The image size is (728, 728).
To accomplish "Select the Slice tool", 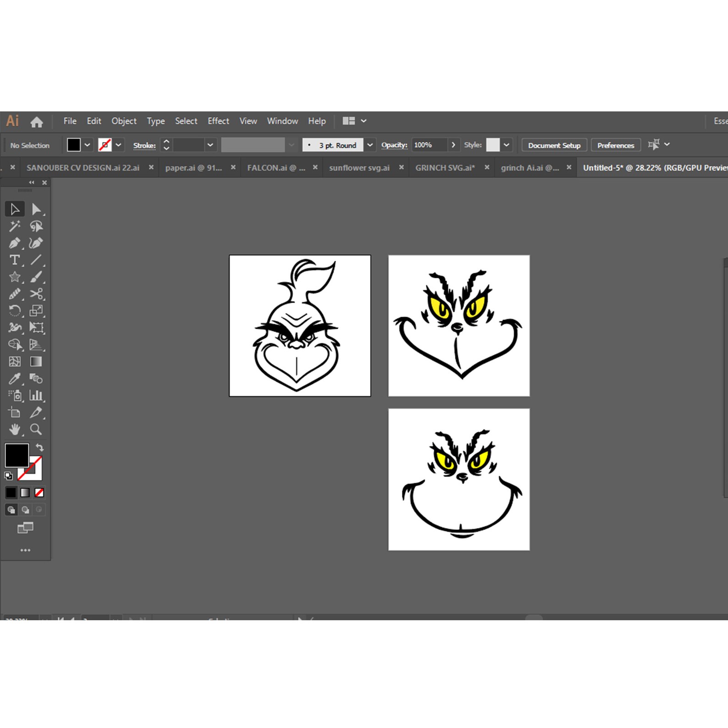I will coord(36,413).
